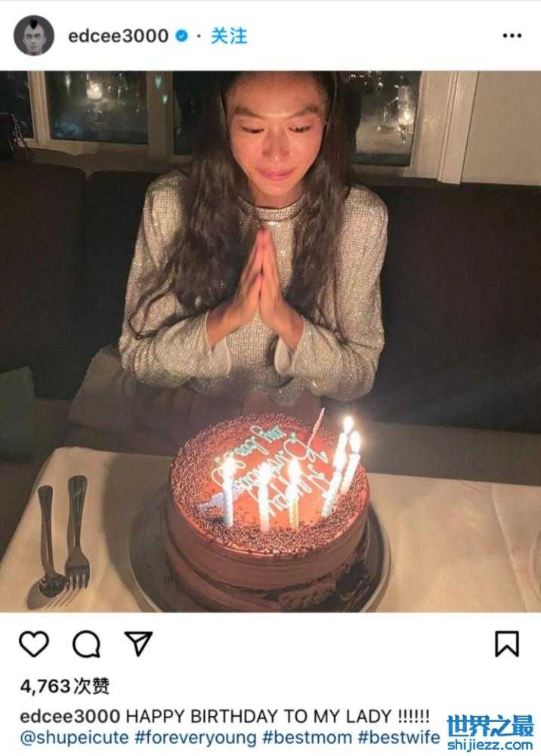The width and height of the screenshot is (541, 756).
Task: Click the birthday cake photo
Action: [x=270, y=342]
